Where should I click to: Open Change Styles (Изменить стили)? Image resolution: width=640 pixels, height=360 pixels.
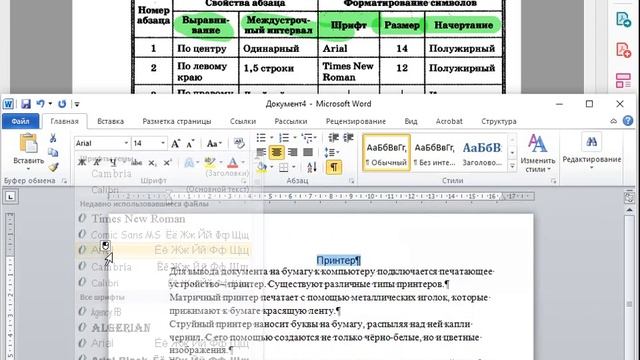[538, 153]
